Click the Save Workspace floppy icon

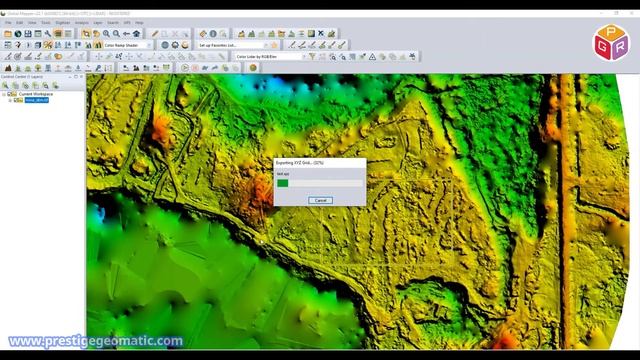(x=28, y=34)
